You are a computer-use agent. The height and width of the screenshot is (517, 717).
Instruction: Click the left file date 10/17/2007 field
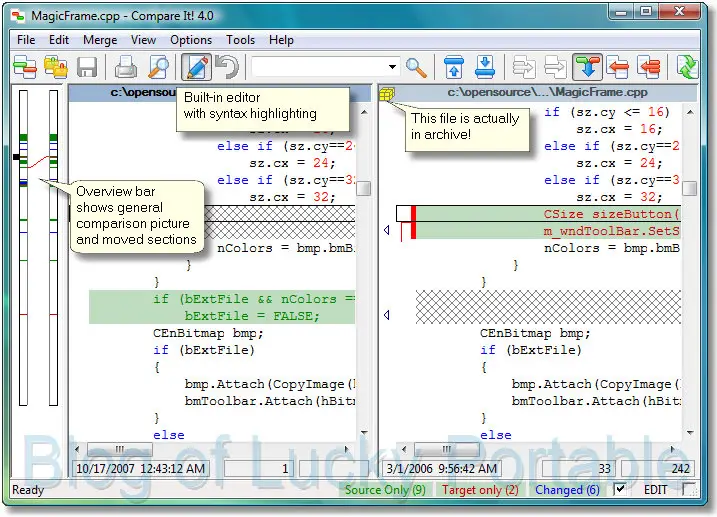[140, 469]
